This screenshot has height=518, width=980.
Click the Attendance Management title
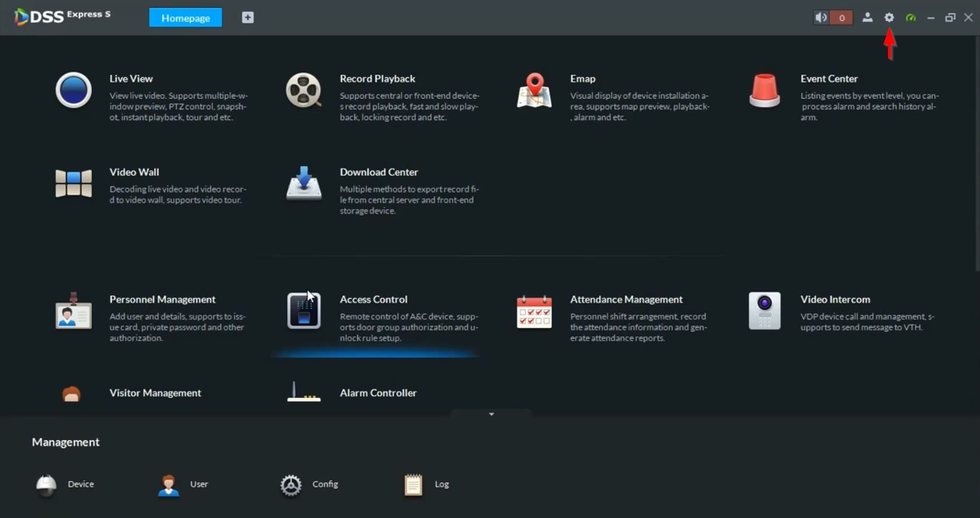pyautogui.click(x=626, y=299)
